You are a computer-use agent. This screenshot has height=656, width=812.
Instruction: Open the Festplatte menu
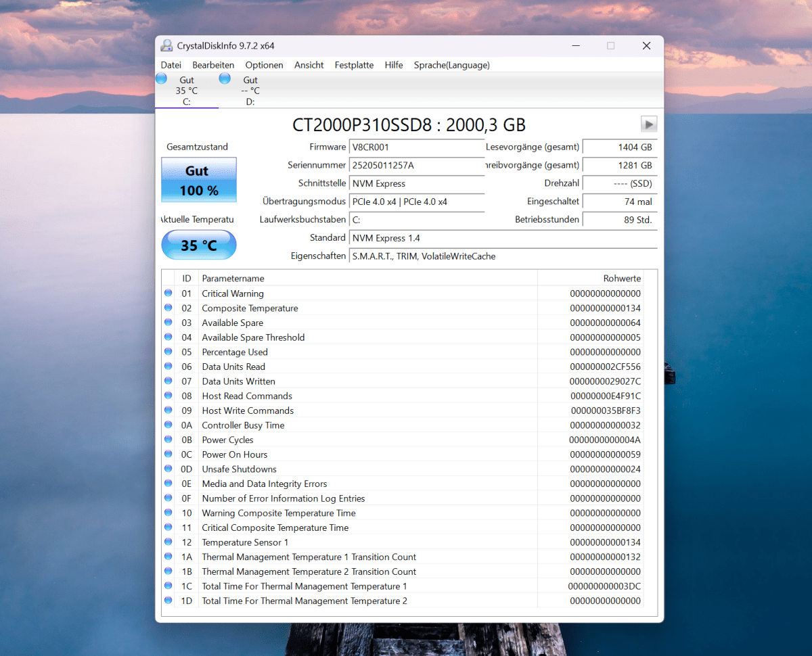[x=354, y=65]
